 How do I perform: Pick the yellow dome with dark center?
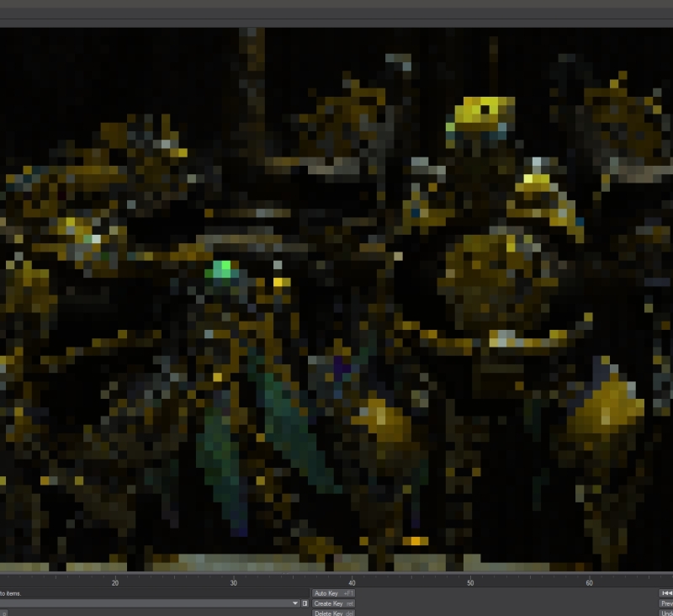[485, 112]
